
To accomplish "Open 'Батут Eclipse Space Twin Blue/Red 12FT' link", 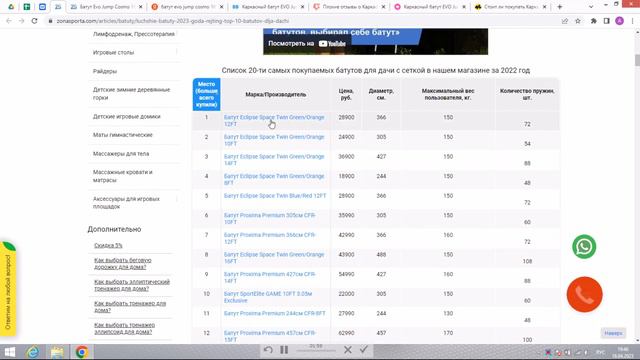I will [275, 196].
